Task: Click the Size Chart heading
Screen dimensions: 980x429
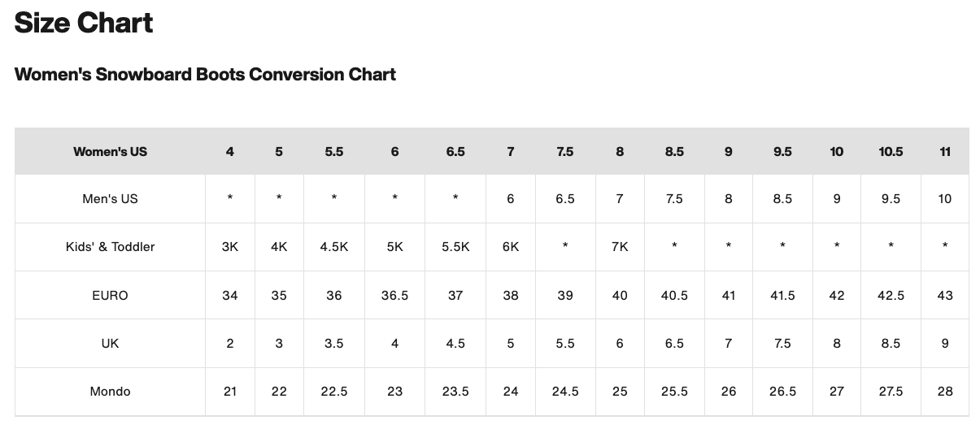Action: coord(84,24)
